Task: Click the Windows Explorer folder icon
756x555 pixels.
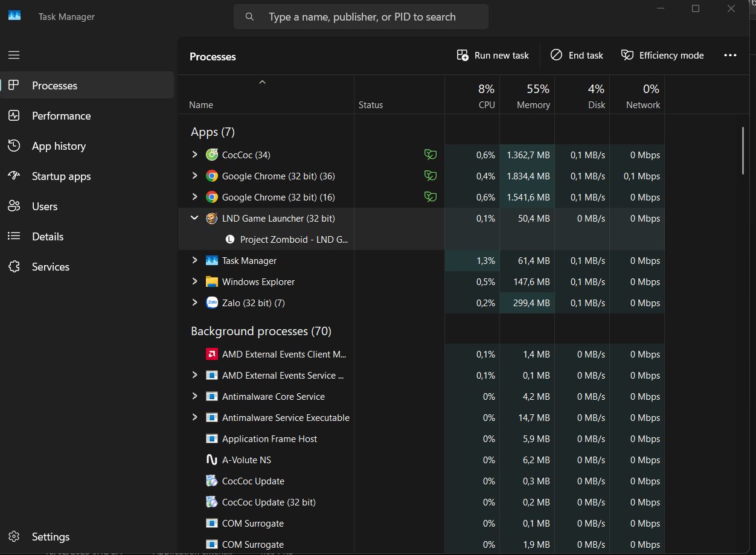Action: tap(211, 282)
